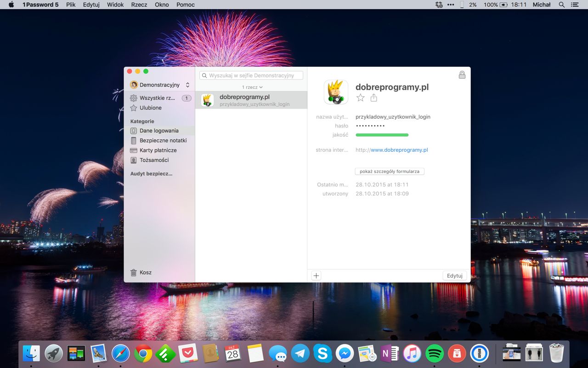Image resolution: width=588 pixels, height=368 pixels.
Task: Click 1Password icon in the Dock
Action: [480, 353]
